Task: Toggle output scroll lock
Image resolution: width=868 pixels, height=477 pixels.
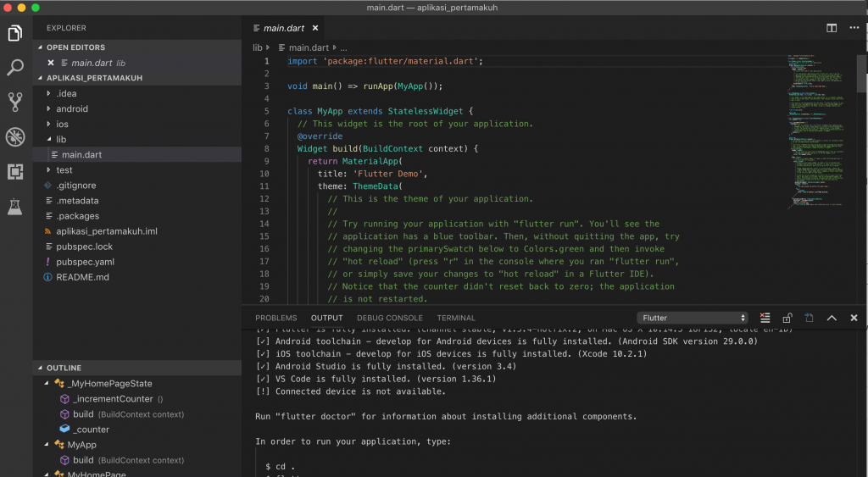Action: click(x=787, y=318)
